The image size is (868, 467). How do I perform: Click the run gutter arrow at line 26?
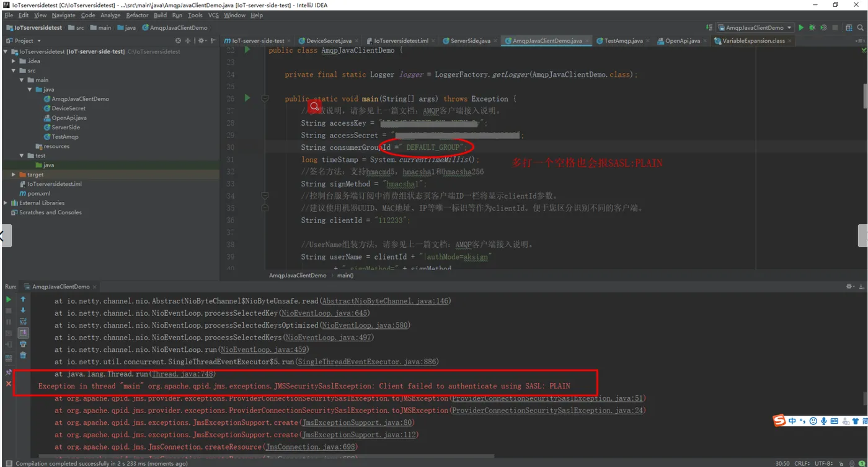pos(247,98)
